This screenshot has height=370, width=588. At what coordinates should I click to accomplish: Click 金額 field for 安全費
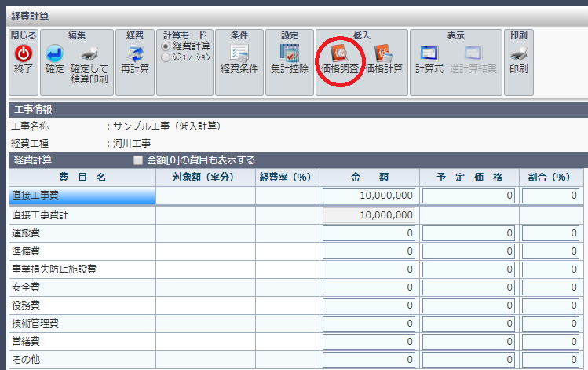pyautogui.click(x=369, y=287)
